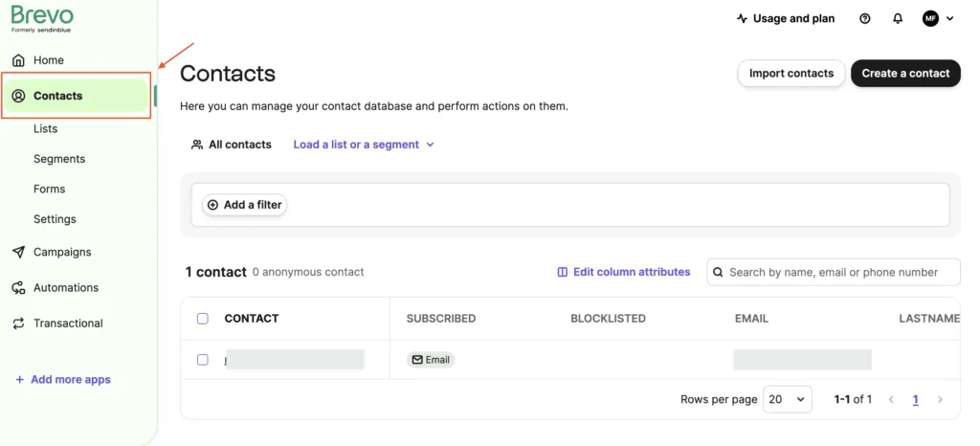Viewport: 980px width, 446px height.
Task: Go to previous page arrow
Action: point(891,399)
